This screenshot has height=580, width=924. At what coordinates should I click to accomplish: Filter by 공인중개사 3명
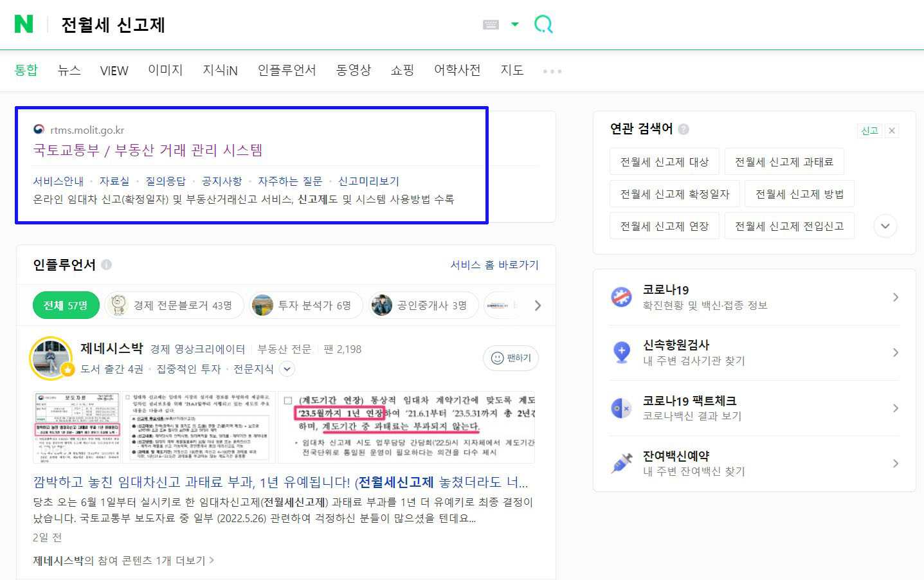point(424,305)
